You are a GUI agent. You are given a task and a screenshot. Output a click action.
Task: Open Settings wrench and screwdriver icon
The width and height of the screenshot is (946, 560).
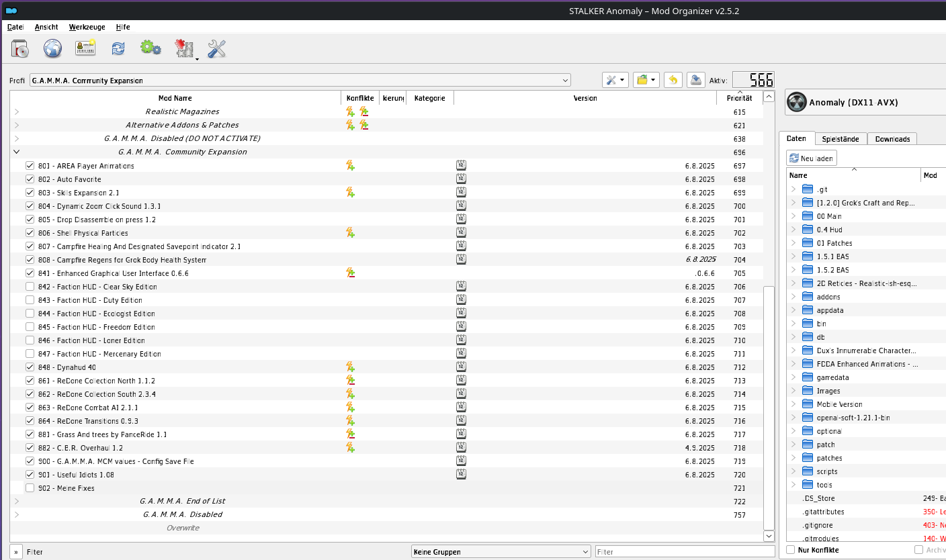(216, 48)
